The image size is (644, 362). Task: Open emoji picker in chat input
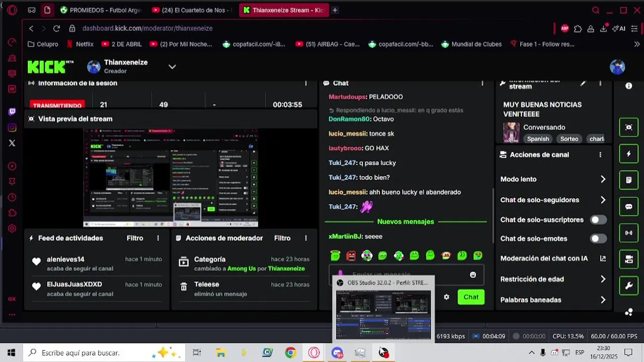473,275
